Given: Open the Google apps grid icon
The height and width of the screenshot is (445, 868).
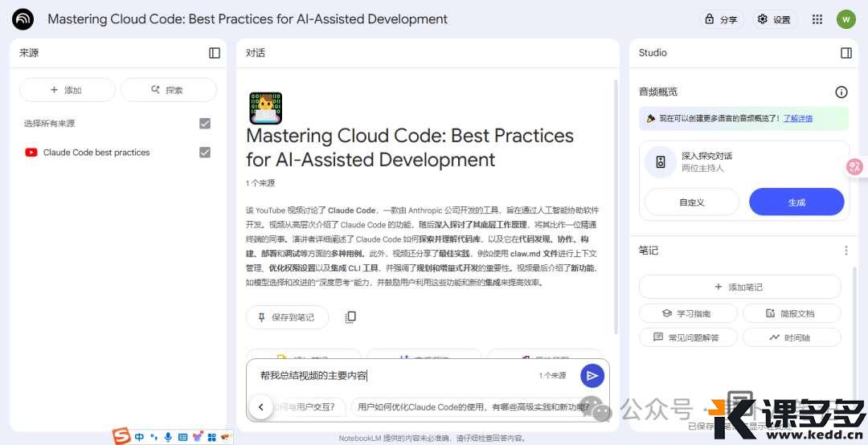Looking at the screenshot, I should click(817, 19).
